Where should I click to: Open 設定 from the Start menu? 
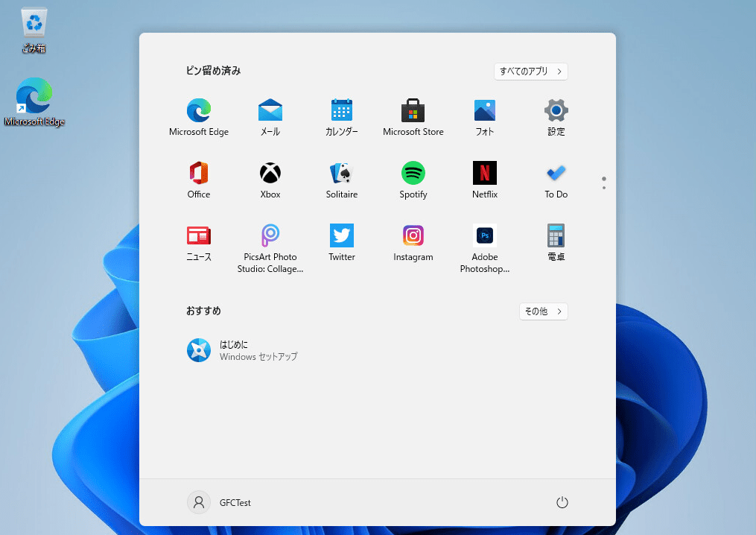[556, 117]
